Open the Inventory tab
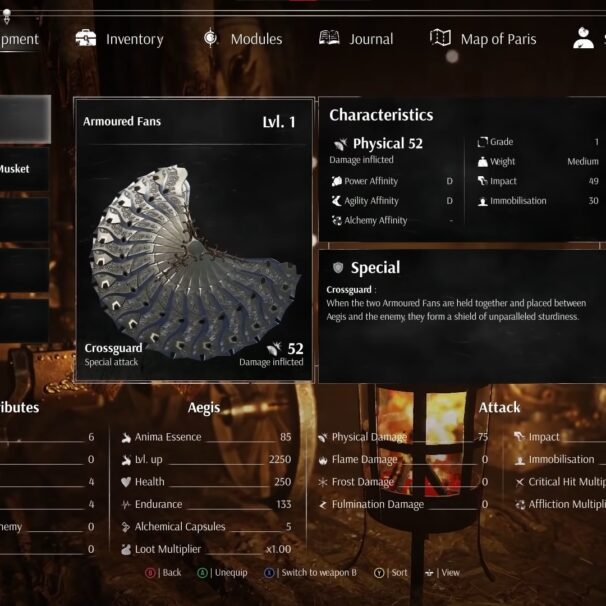This screenshot has height=606, width=606. pos(119,39)
